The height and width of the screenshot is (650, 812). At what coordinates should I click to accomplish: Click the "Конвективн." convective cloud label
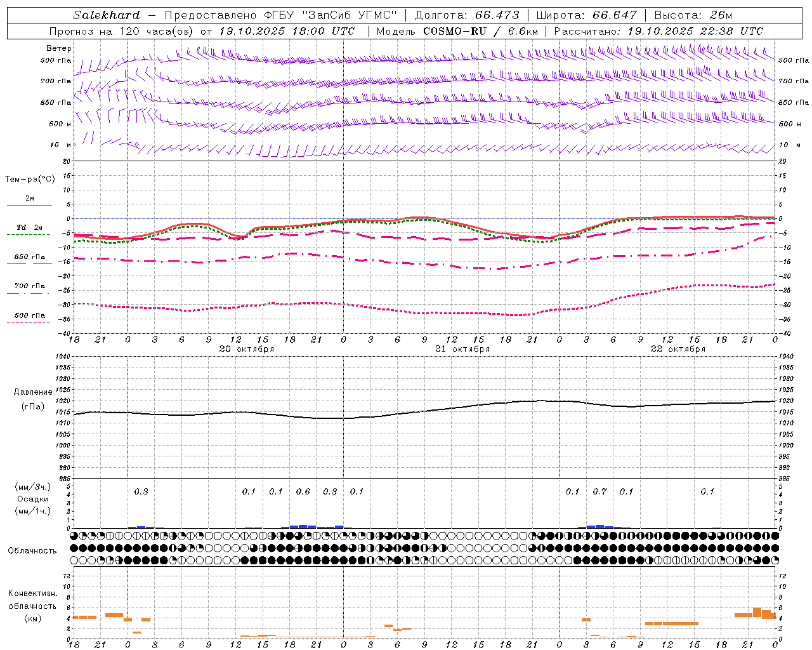[x=32, y=594]
